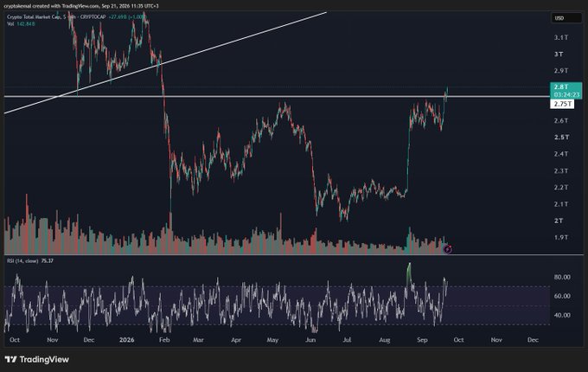This screenshot has height=372, width=588.
Task: Click the Jul label on time axis
Action: click(x=347, y=340)
